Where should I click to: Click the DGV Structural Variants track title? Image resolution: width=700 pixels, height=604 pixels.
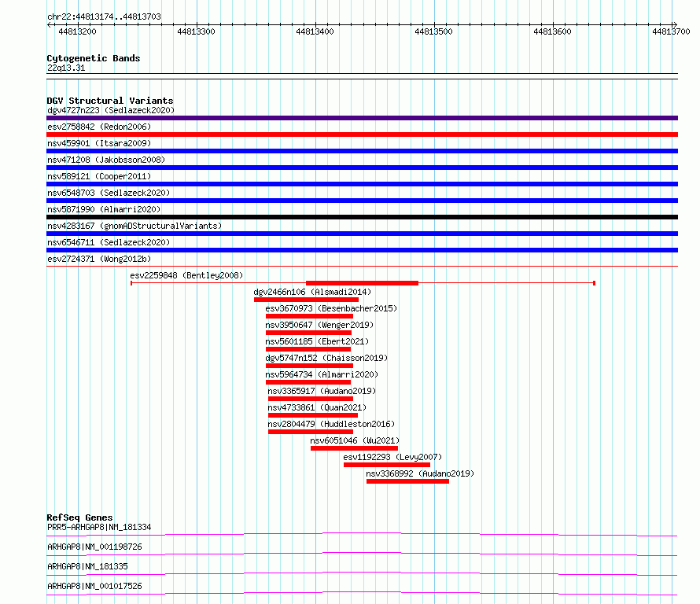(x=110, y=101)
